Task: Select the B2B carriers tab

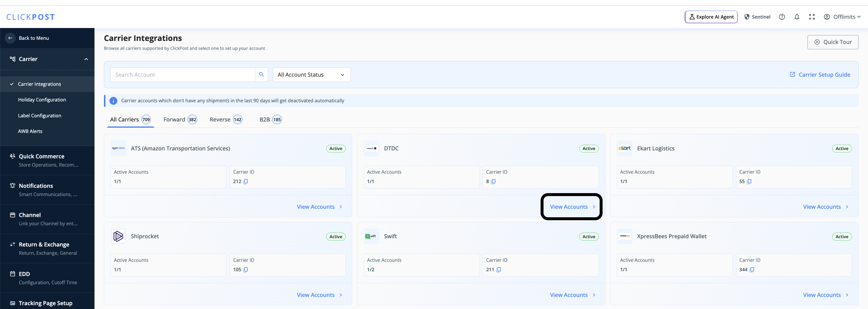Action: click(270, 119)
